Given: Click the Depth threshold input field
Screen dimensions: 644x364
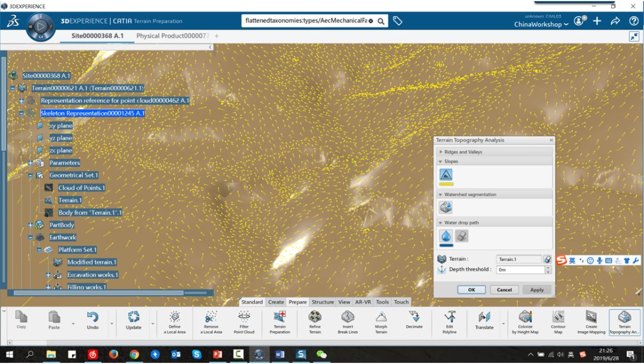Looking at the screenshot, I should coord(520,269).
